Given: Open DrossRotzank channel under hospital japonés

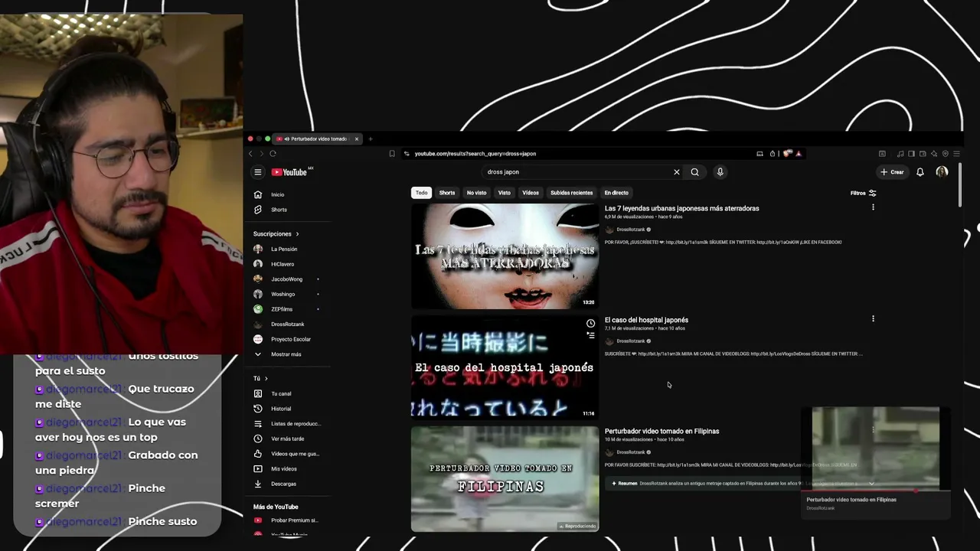Looking at the screenshot, I should click(x=631, y=341).
